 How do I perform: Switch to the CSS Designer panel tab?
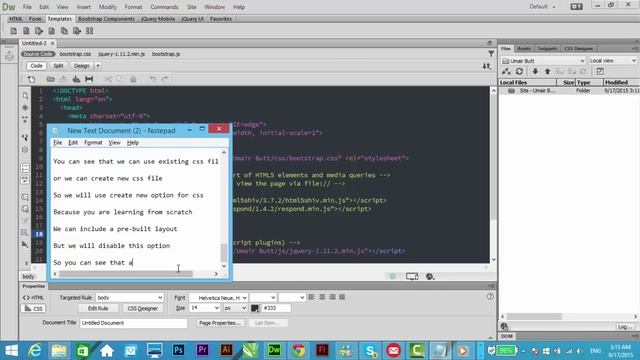tap(578, 49)
